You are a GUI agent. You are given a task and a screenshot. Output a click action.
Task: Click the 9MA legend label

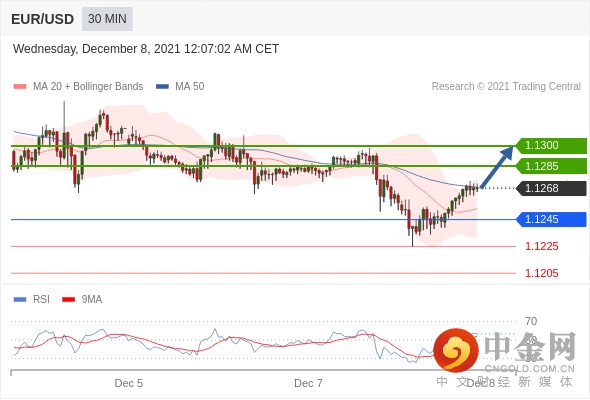(x=92, y=300)
